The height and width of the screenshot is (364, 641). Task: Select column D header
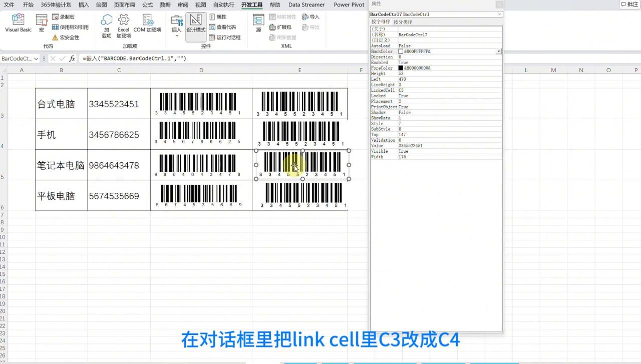201,70
